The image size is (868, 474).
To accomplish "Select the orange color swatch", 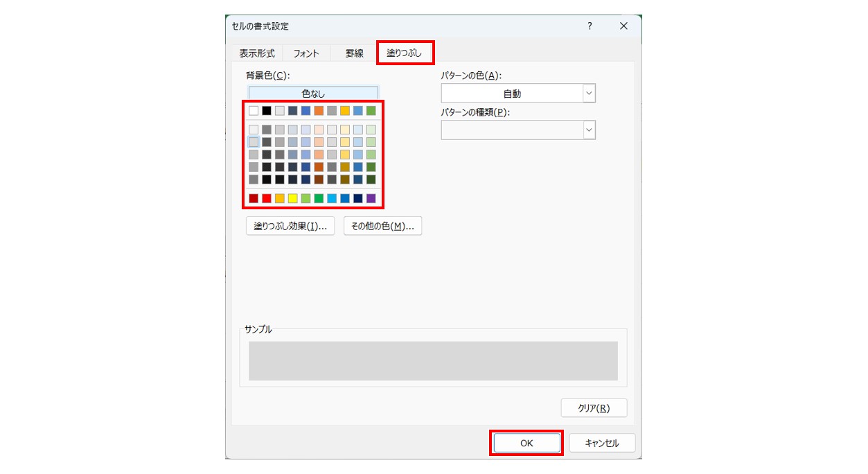I will [x=319, y=111].
